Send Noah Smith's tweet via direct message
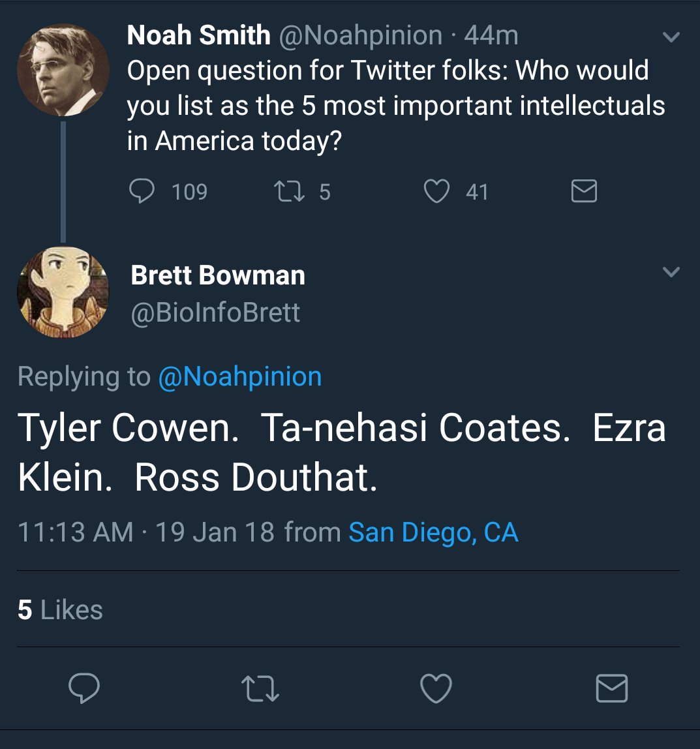 coord(583,191)
